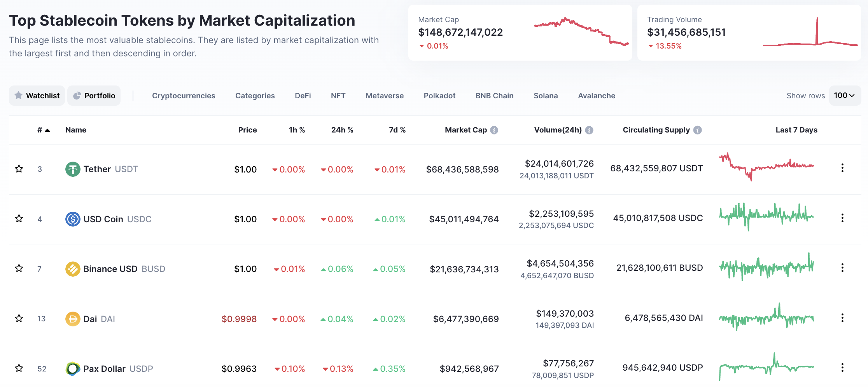Image resolution: width=868 pixels, height=387 pixels.
Task: Toggle the watchlist star for USD Coin
Action: tap(19, 218)
